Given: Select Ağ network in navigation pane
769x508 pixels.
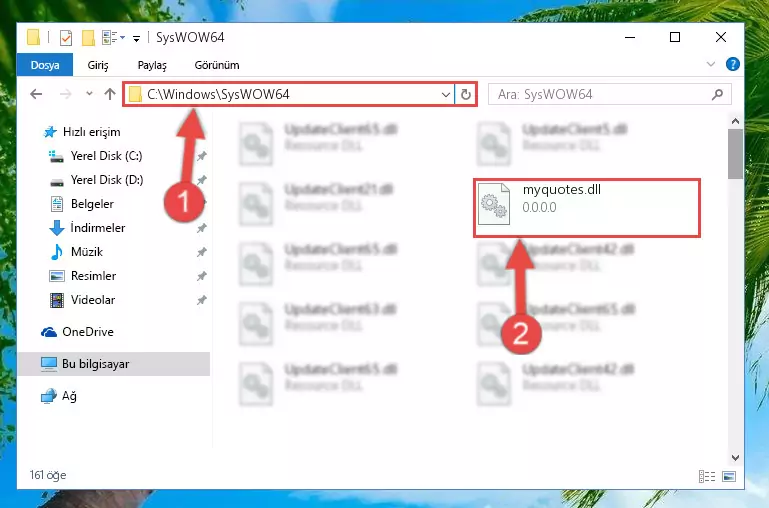Looking at the screenshot, I should tap(58, 396).
